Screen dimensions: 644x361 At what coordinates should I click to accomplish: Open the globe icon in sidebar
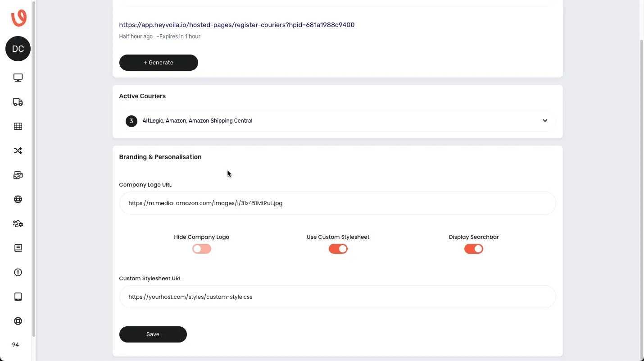(18, 199)
